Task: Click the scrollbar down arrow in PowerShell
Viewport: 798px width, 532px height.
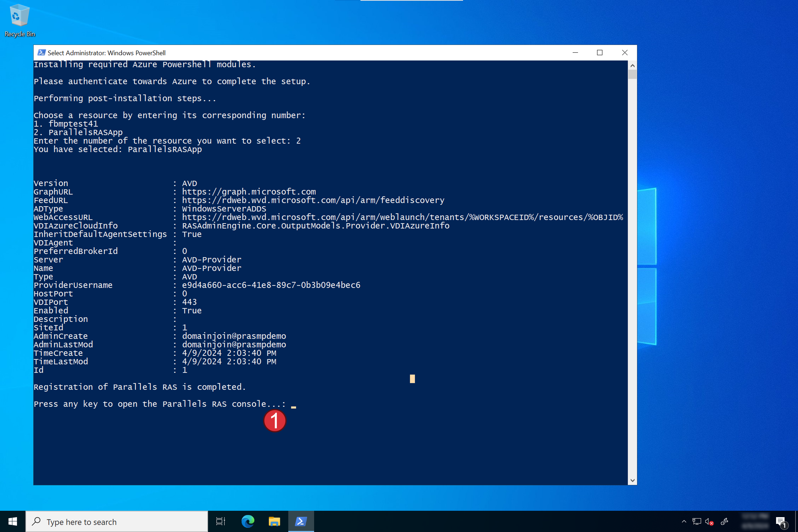Action: coord(632,481)
